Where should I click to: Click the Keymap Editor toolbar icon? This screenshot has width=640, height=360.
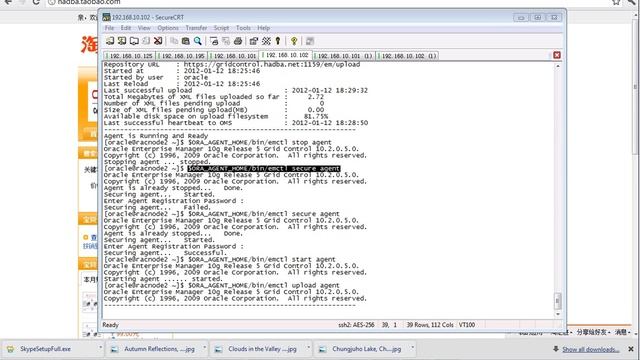tap(266, 41)
